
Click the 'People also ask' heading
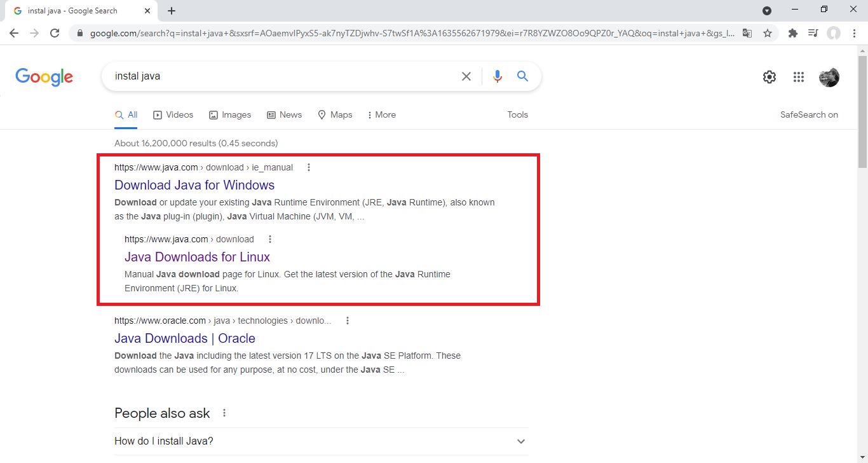tap(162, 413)
